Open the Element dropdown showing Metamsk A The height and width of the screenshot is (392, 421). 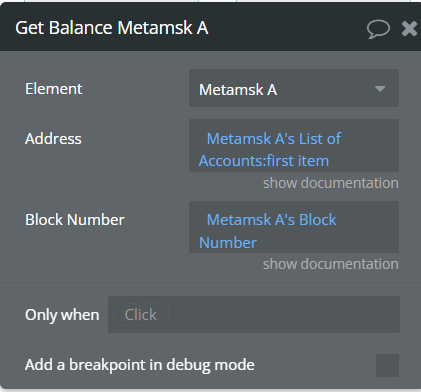pos(294,88)
